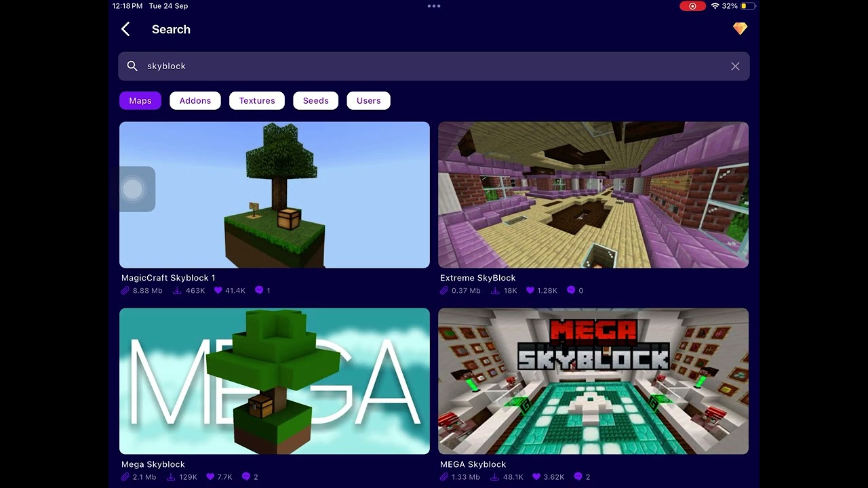
Task: Switch to the Users tab
Action: pos(369,100)
